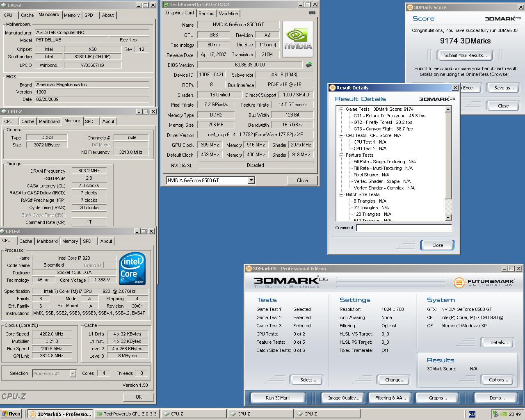Click Select... under Tests in 3DMark05
This screenshot has height=420, width=525.
(x=308, y=380)
